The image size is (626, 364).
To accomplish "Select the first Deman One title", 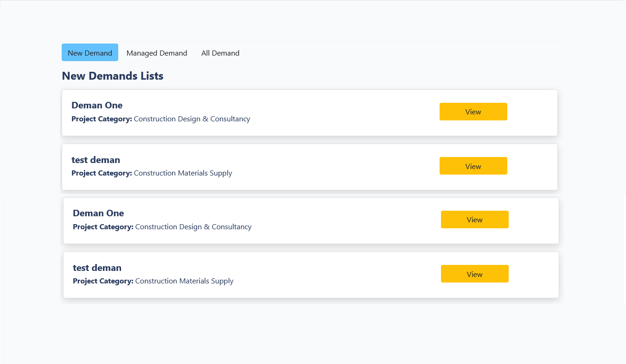I will click(x=97, y=105).
